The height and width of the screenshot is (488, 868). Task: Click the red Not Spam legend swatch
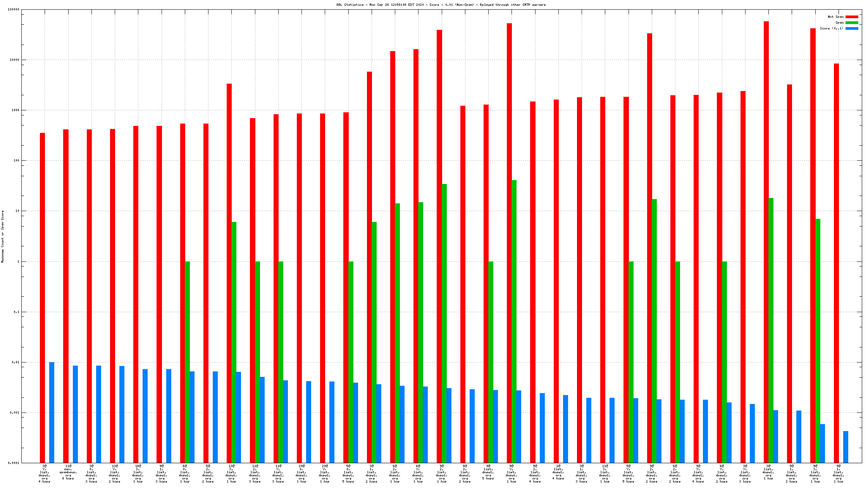click(x=852, y=17)
